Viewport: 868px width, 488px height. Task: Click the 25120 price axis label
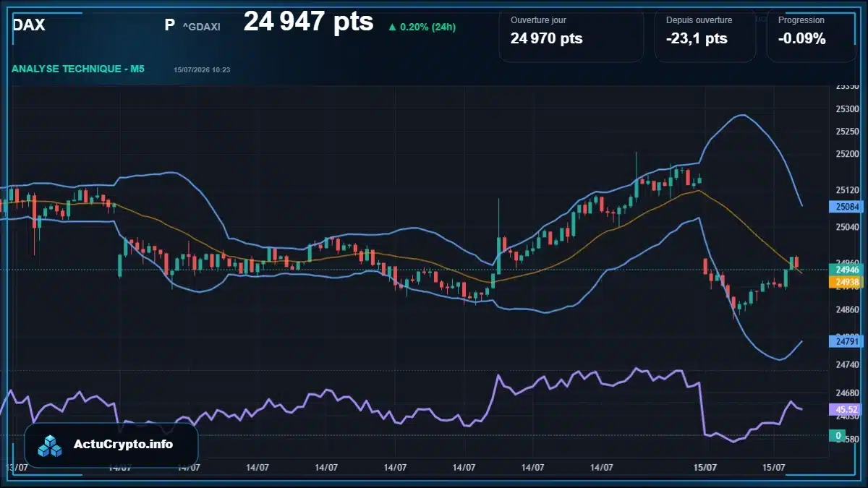pos(847,190)
